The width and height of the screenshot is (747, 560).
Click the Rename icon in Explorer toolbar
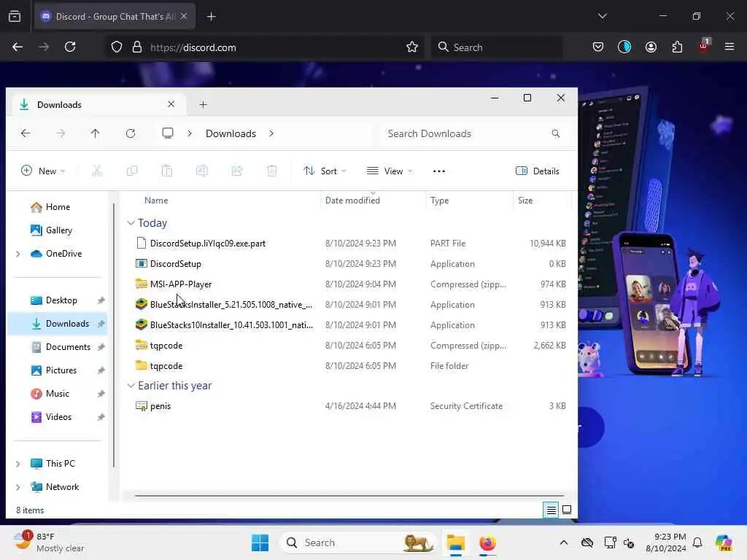click(x=202, y=171)
